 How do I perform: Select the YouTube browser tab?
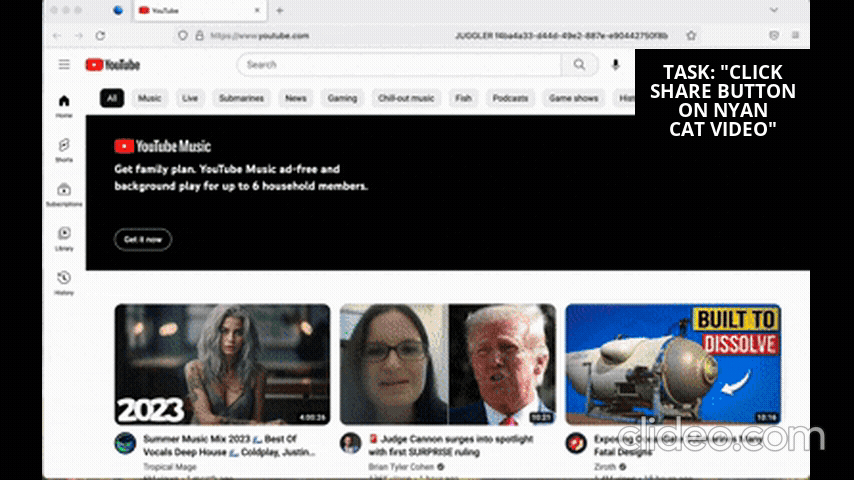click(200, 10)
